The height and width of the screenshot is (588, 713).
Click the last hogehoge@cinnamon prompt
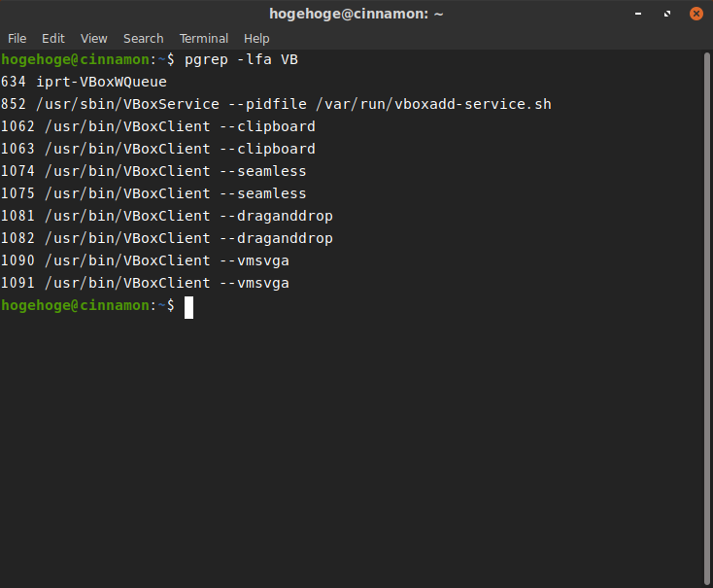pyautogui.click(x=87, y=305)
